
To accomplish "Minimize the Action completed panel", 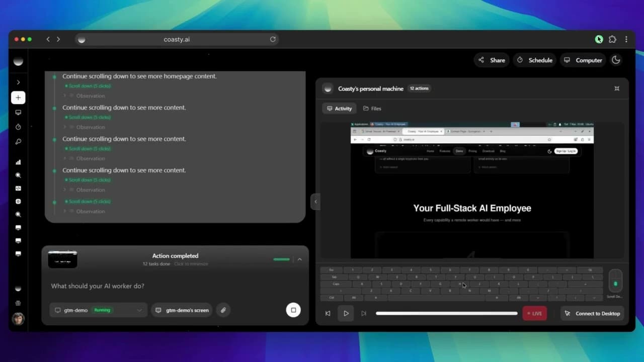I will tap(299, 259).
